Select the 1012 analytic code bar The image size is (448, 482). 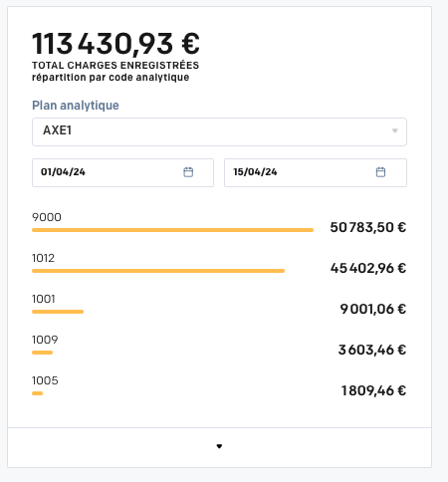(x=158, y=271)
